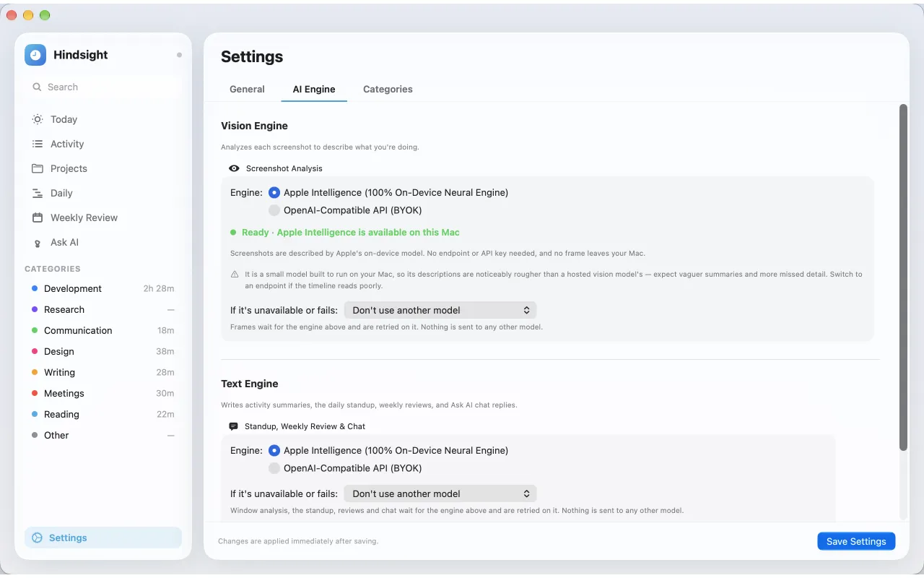
Task: Open Text Engine fallback model dropdown
Action: [440, 493]
